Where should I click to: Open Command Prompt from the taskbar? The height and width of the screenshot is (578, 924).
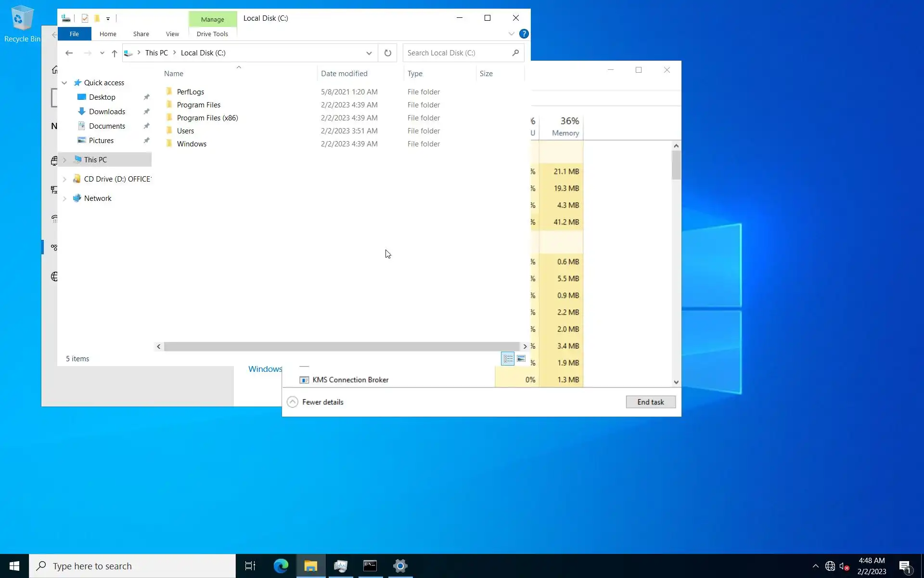click(370, 566)
